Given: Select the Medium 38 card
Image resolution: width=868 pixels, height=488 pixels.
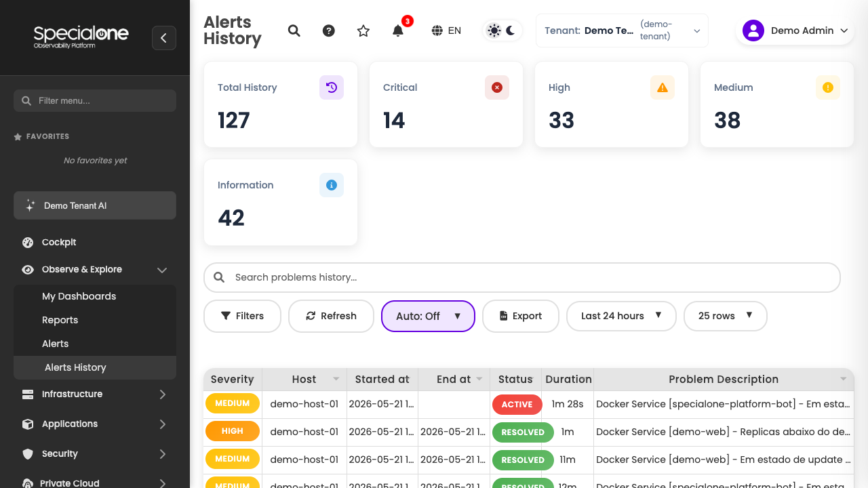Looking at the screenshot, I should click(x=777, y=104).
